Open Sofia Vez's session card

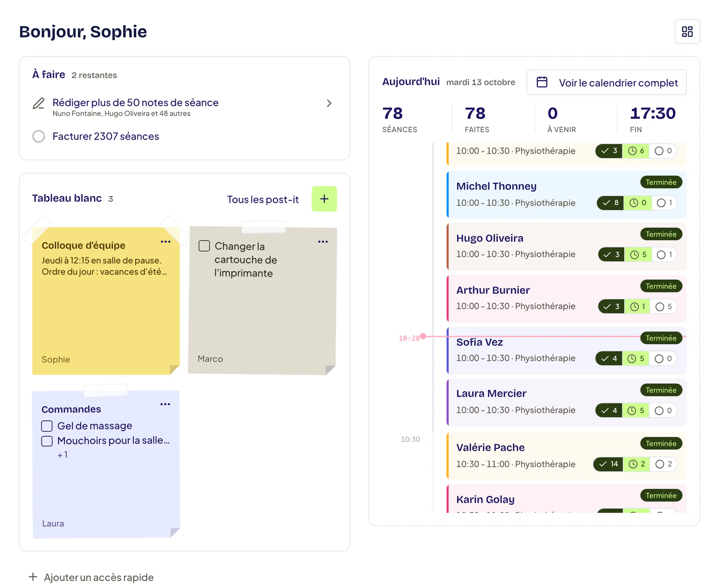click(x=566, y=351)
